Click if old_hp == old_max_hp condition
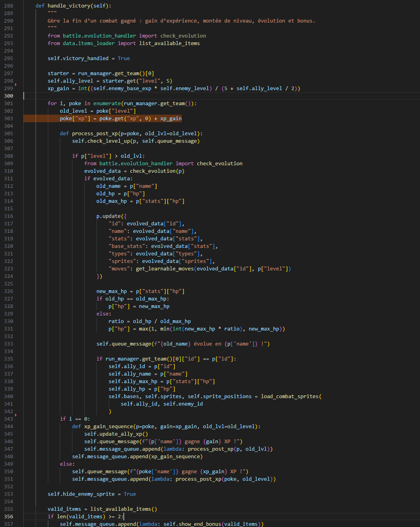The width and height of the screenshot is (420, 527). [133, 299]
